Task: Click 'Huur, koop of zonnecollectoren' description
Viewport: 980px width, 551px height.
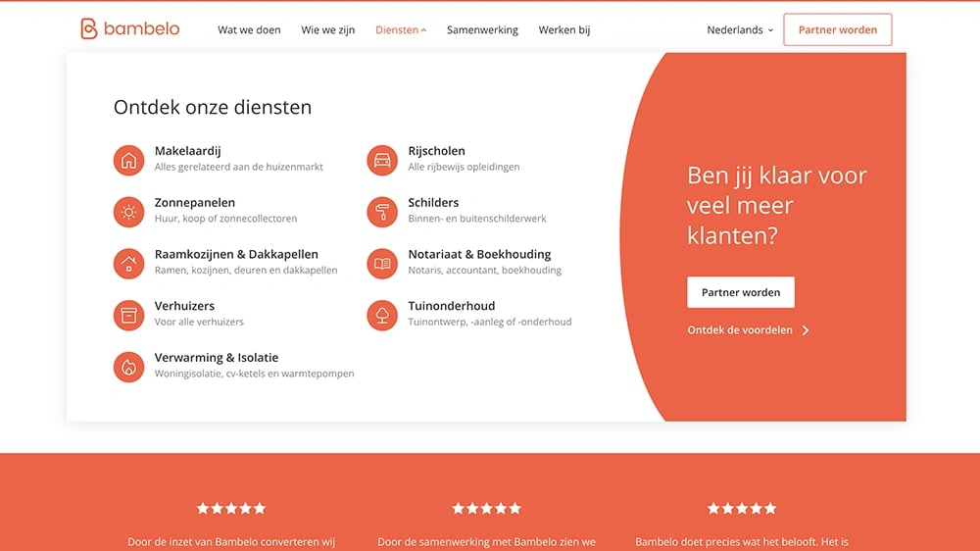Action: coord(225,219)
